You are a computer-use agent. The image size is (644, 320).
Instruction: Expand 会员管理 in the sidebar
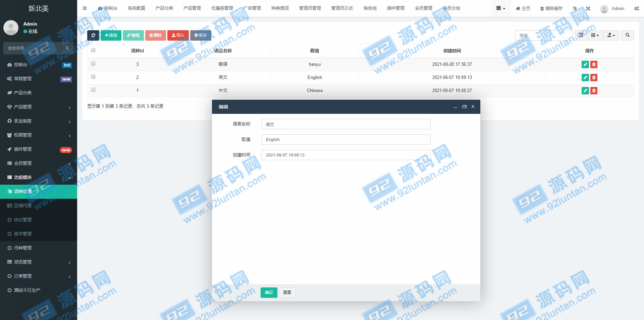coord(39,163)
